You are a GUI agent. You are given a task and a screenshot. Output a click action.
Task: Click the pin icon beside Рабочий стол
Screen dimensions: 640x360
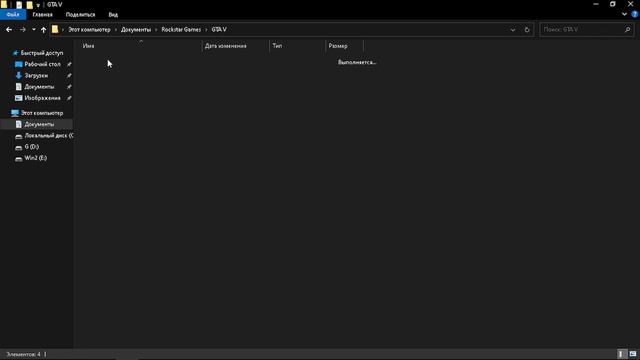coord(69,64)
